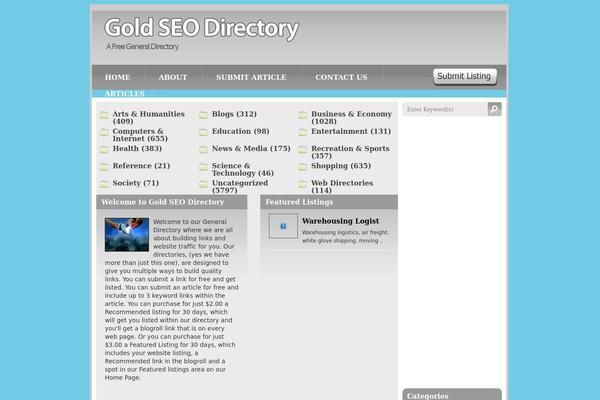Viewport: 600px width, 400px height.
Task: Click folder icon beside Web Directories
Action: 303,184
